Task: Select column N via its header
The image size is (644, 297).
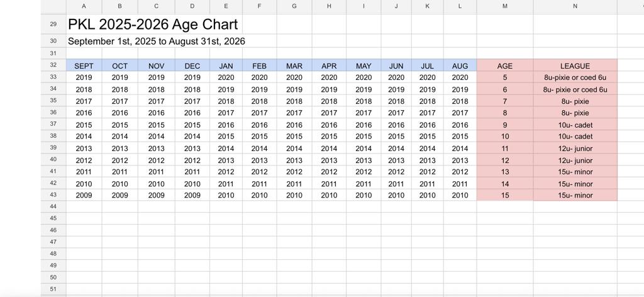Action: 575,6
